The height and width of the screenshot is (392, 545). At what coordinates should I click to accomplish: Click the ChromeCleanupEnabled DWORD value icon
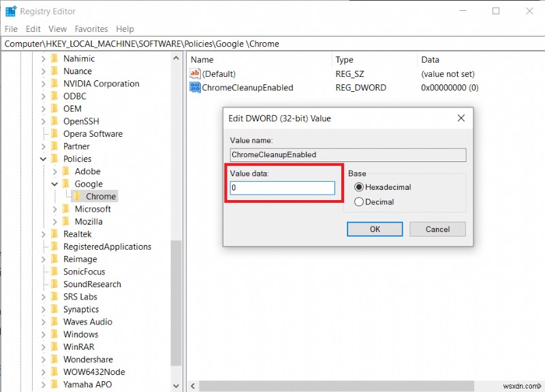[x=195, y=87]
